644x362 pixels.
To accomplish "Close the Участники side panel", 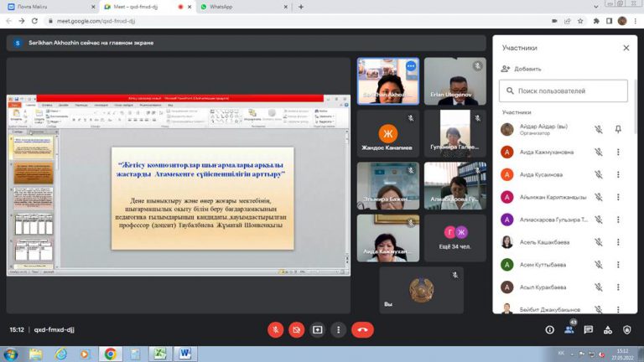I will [x=626, y=48].
